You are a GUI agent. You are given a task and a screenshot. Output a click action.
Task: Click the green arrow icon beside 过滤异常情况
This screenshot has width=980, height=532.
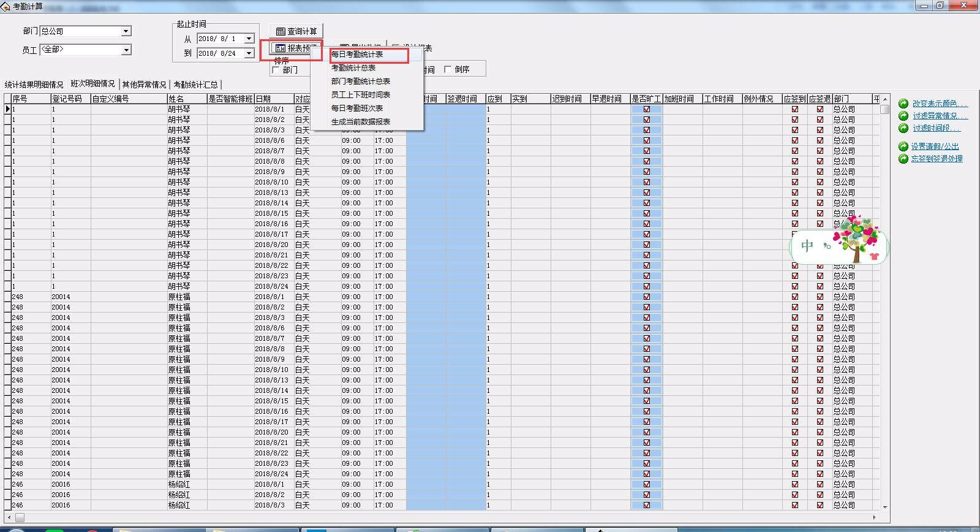point(903,116)
